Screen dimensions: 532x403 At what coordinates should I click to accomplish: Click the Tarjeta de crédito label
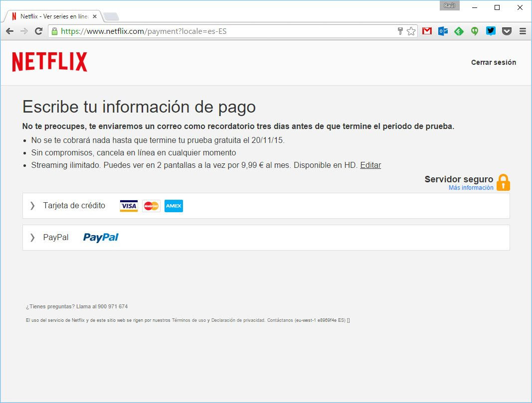tap(74, 205)
